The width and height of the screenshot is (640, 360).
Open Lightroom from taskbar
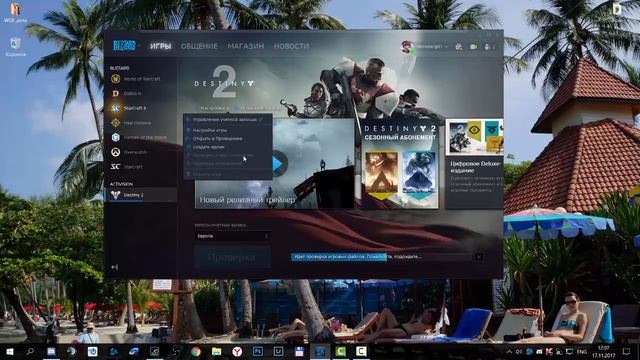point(278,351)
